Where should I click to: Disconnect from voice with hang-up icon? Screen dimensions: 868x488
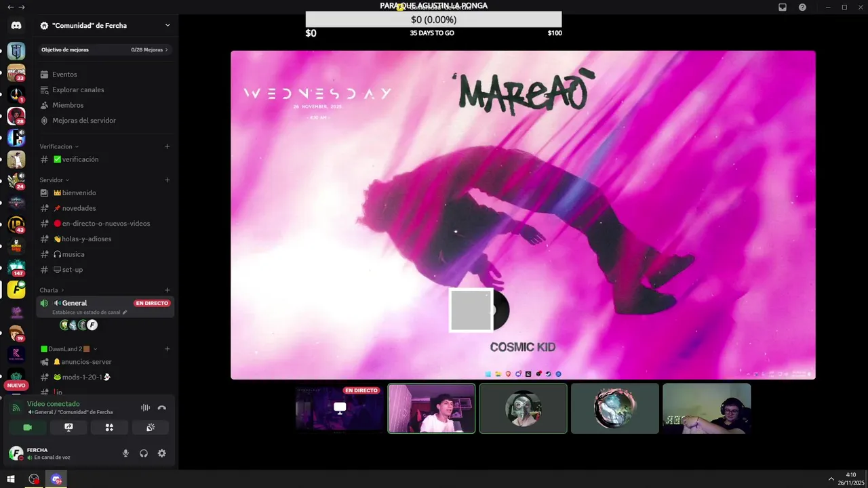161,407
